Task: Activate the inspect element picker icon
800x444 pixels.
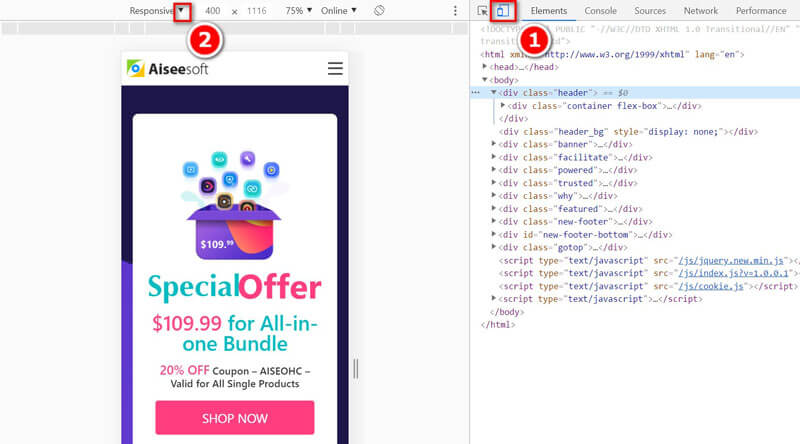Action: point(483,11)
